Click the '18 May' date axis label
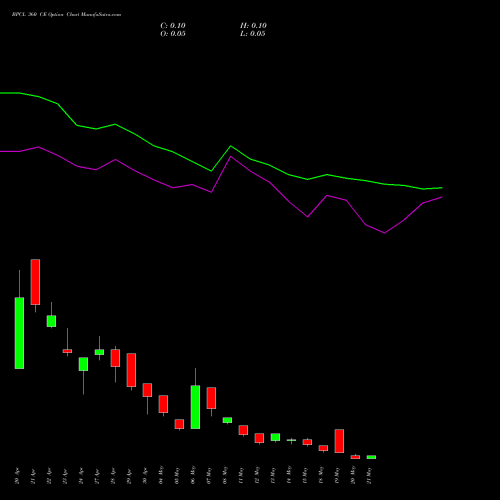Image resolution: width=500 pixels, height=500 pixels. point(321,475)
